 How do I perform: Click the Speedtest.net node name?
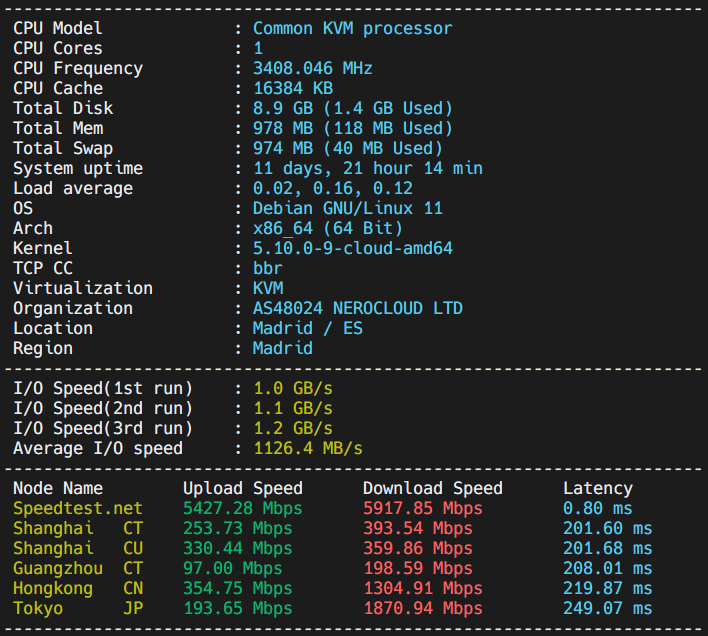[78, 508]
